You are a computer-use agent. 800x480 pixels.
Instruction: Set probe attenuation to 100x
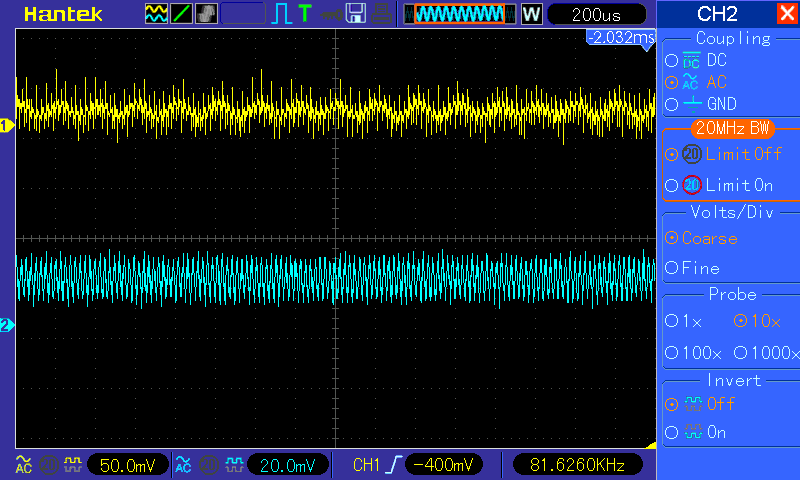pos(693,352)
